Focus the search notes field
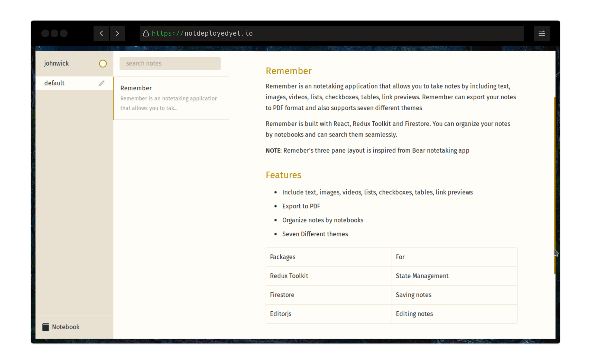Viewport: 591px width, 364px height. (170, 63)
